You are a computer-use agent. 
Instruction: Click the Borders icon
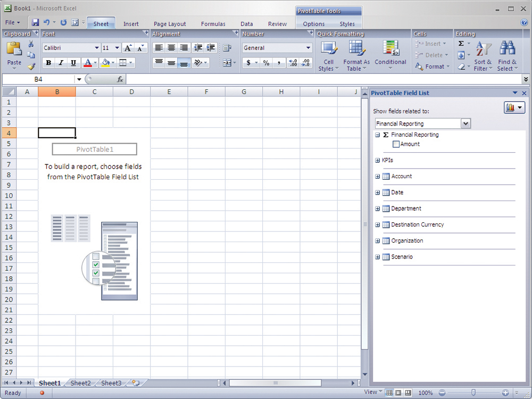coord(123,63)
